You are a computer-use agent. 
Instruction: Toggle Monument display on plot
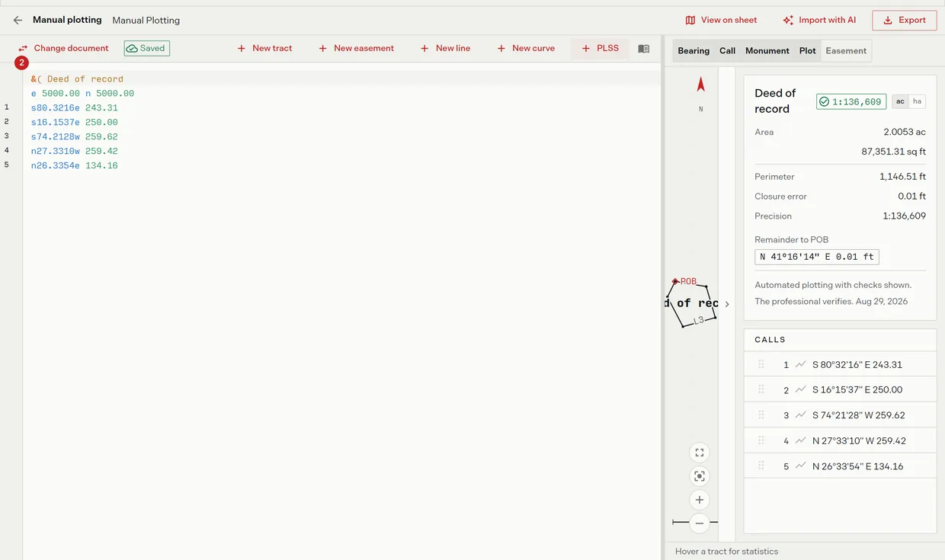[x=767, y=51]
